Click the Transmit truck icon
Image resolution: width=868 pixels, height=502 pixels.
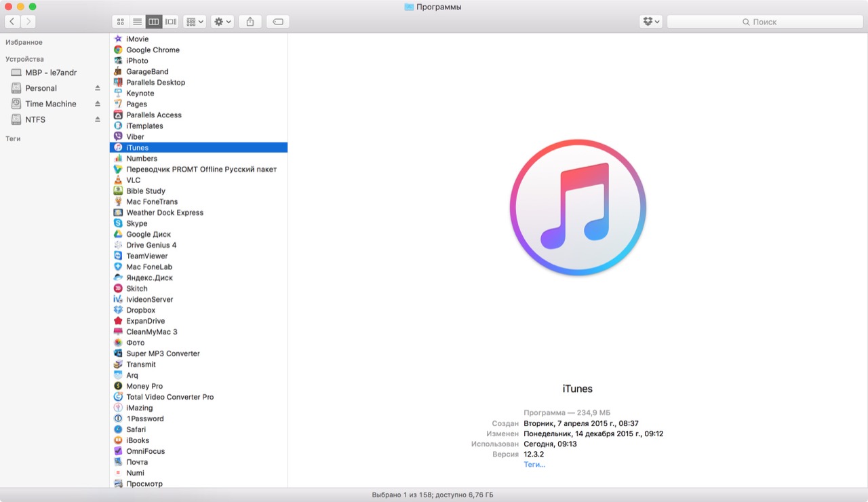[x=118, y=364]
